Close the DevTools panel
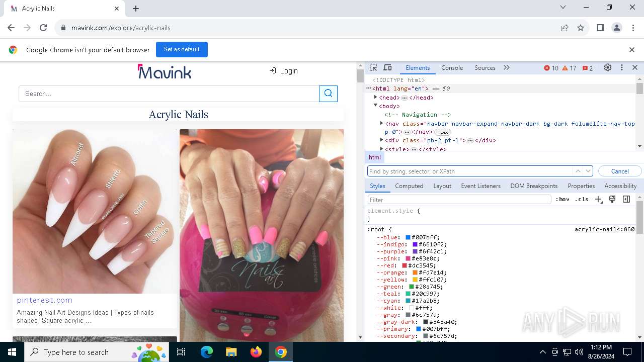The width and height of the screenshot is (644, 362). (x=635, y=68)
